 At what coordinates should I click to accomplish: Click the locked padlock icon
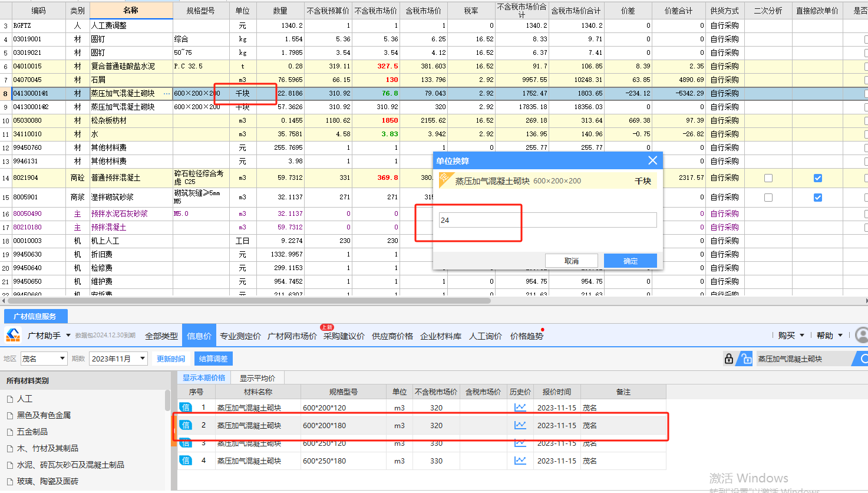(729, 359)
